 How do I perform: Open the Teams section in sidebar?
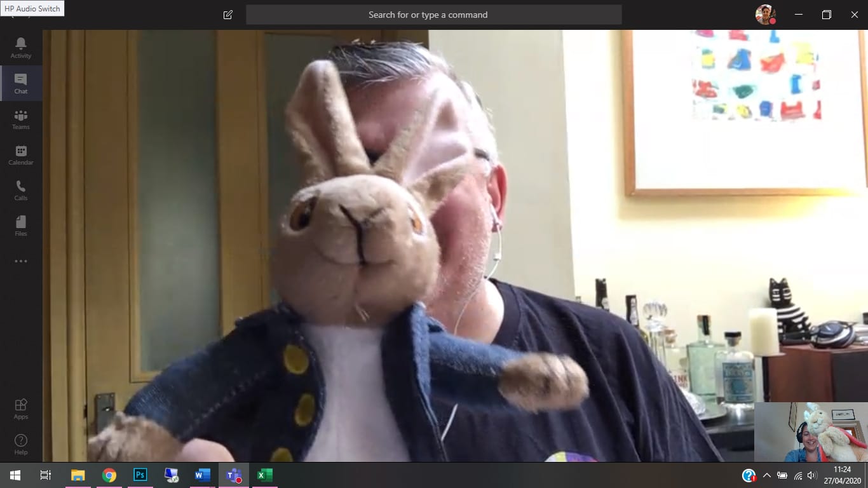click(21, 119)
